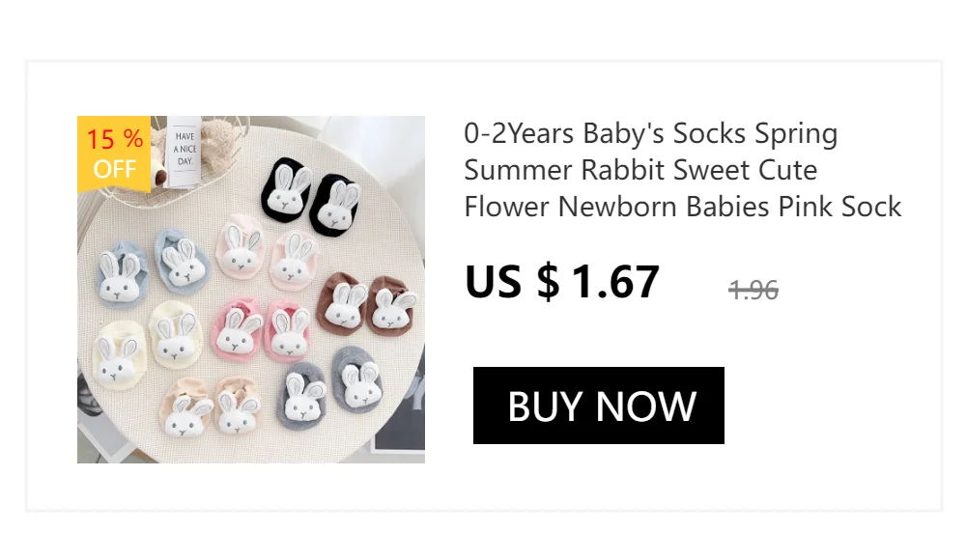Select the US $ 1.67 sale price
Screen dimensions: 966x560
coord(562,282)
